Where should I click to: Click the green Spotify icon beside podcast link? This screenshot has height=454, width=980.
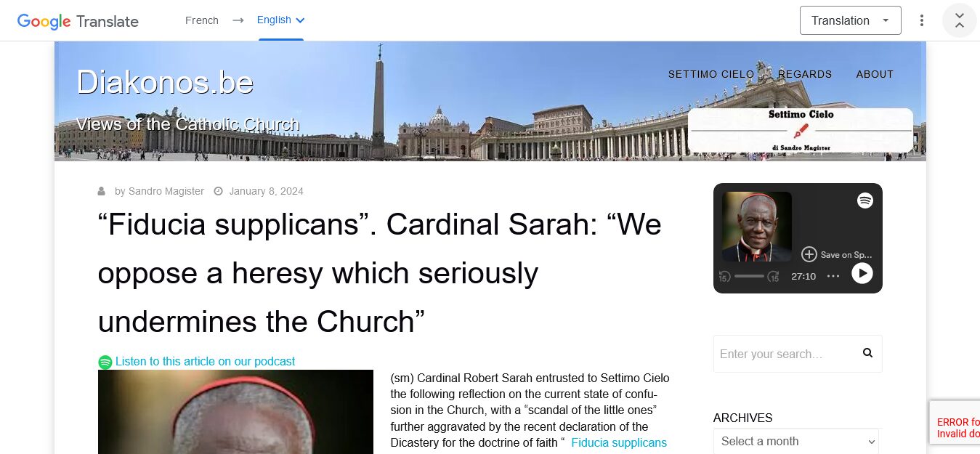click(x=105, y=362)
